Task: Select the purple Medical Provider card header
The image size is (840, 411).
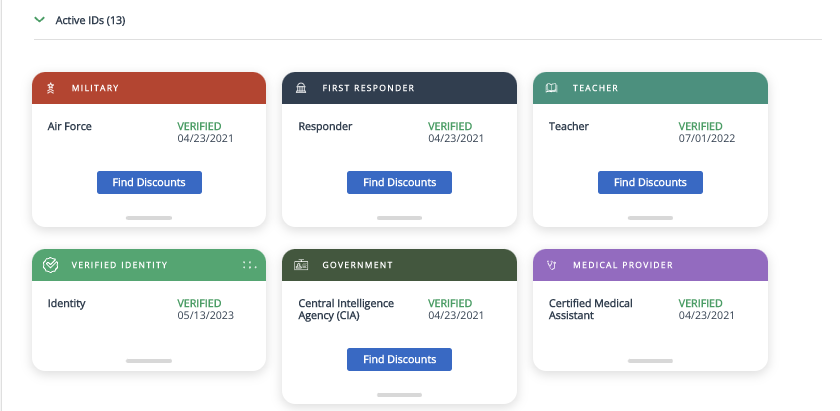Action: pyautogui.click(x=650, y=265)
